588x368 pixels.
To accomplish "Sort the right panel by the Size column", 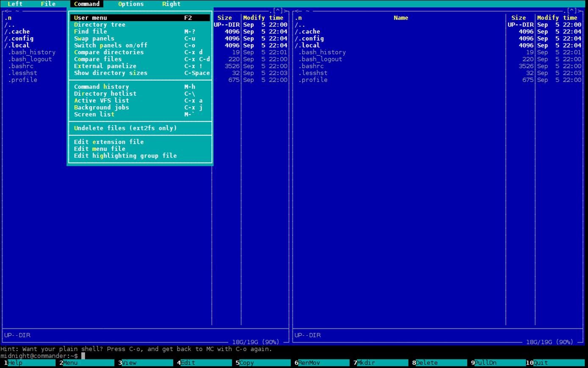I will pyautogui.click(x=519, y=17).
